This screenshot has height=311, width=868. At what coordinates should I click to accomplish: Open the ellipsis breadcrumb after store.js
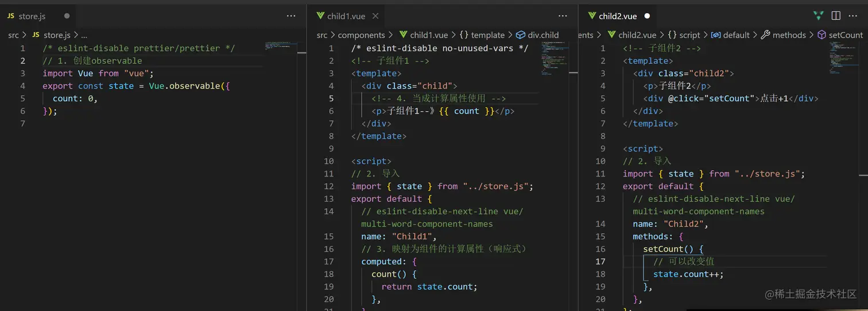point(84,35)
